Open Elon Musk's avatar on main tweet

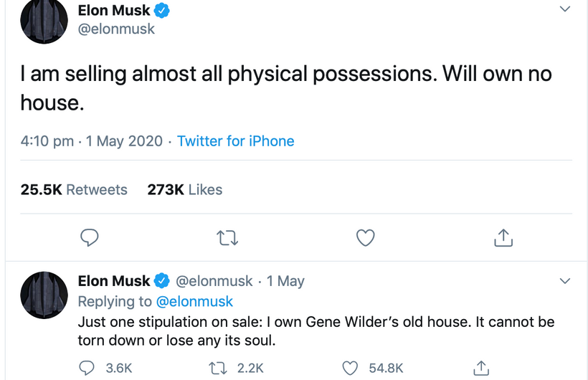(x=44, y=22)
